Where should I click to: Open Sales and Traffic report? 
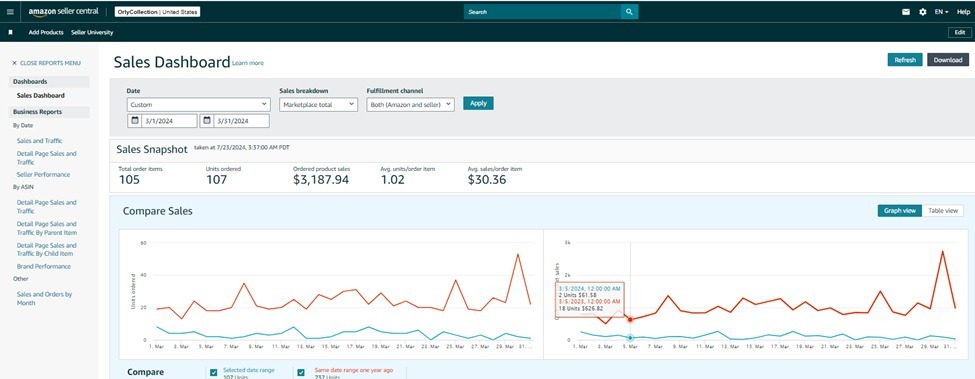click(x=39, y=141)
